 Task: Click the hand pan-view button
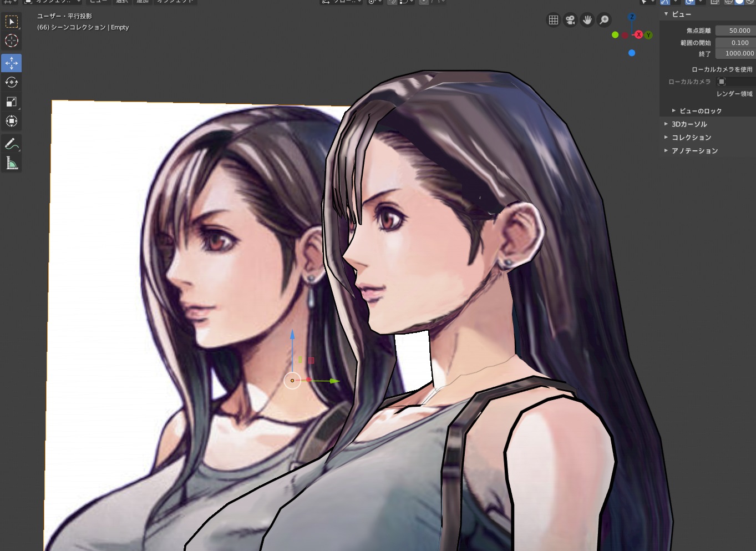(587, 21)
